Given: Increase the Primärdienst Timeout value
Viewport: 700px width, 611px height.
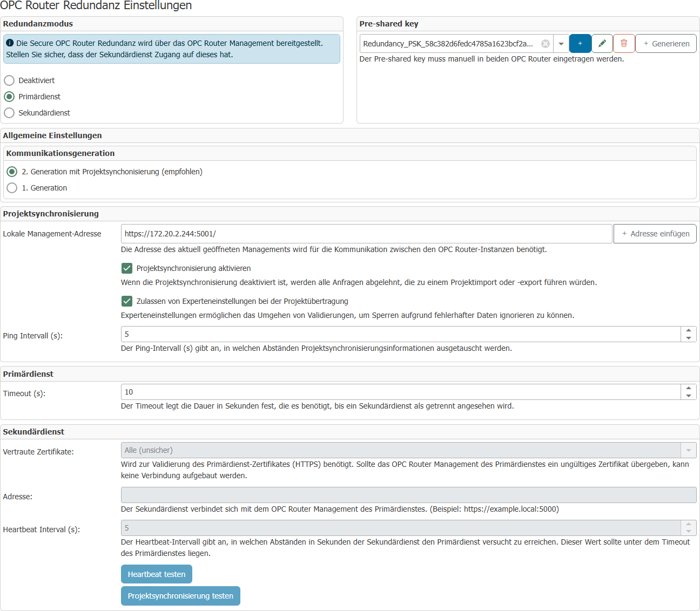Looking at the screenshot, I should click(689, 388).
